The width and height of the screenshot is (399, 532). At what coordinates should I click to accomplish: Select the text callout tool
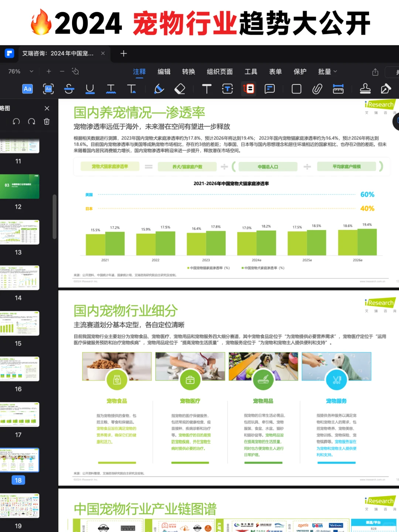249,89
